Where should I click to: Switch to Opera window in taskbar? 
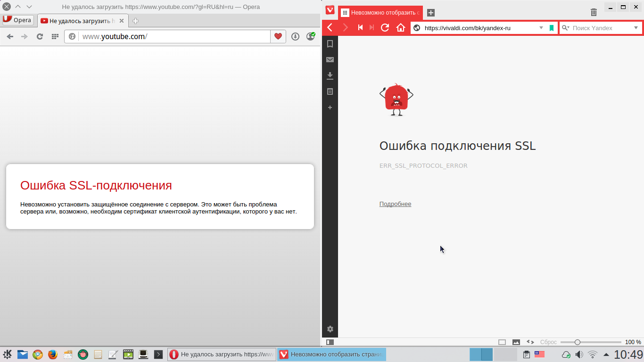(x=222, y=354)
